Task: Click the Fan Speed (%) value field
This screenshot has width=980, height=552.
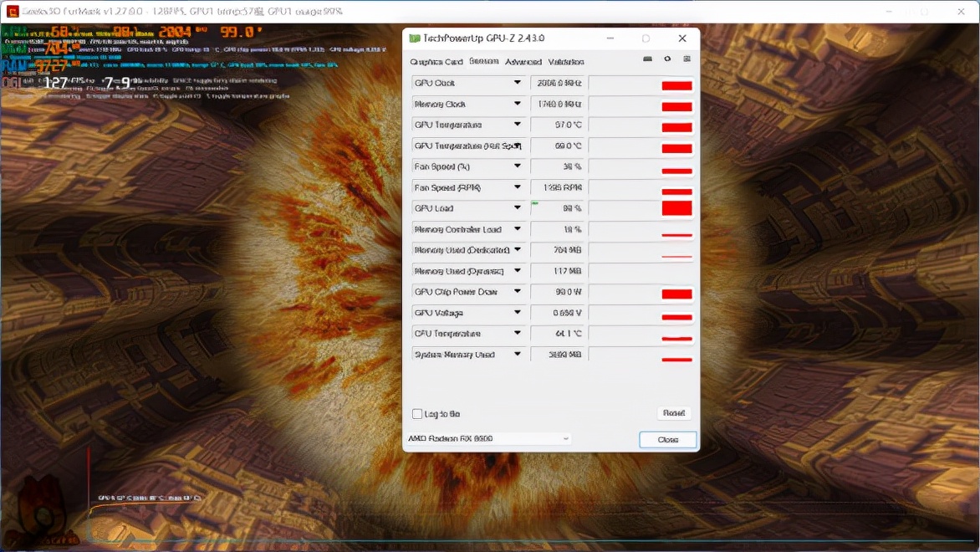Action: (558, 167)
